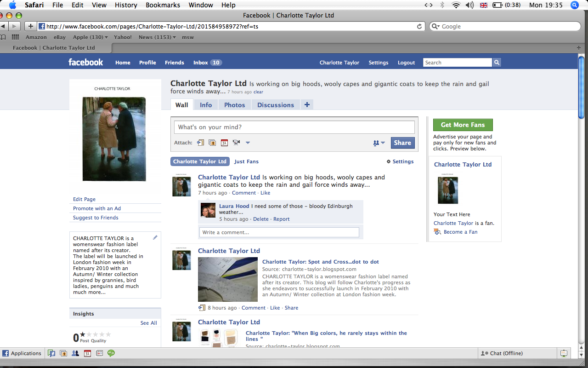Click Logout link
Image resolution: width=588 pixels, height=368 pixels.
(407, 63)
